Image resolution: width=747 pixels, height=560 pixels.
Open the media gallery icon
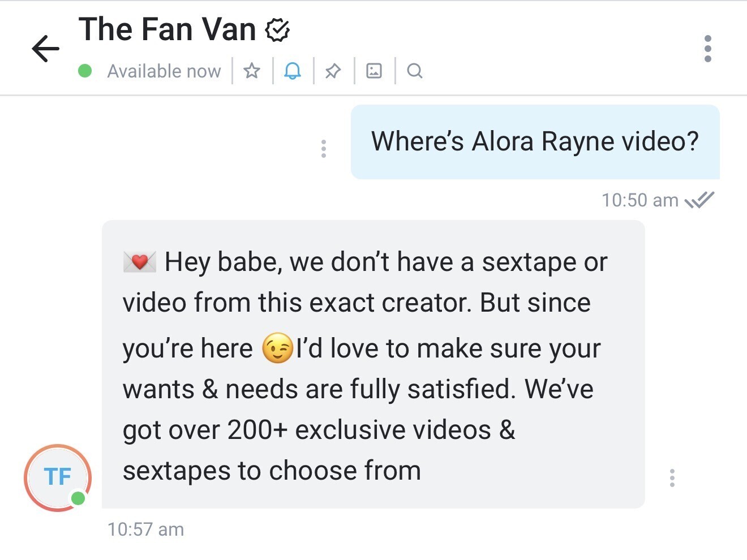click(374, 71)
